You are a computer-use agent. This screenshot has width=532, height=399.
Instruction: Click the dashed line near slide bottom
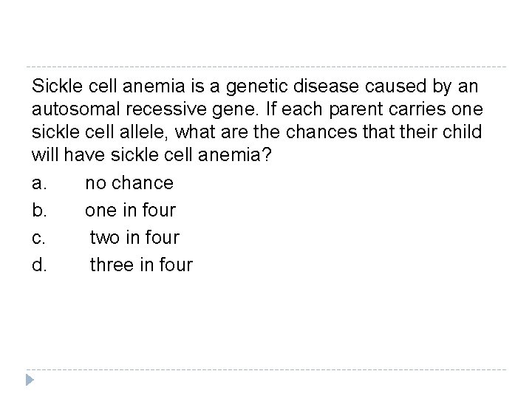266,369
